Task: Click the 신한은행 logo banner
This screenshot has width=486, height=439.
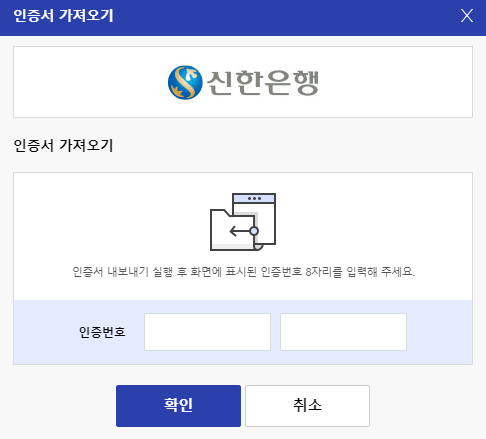Action: pyautogui.click(x=243, y=82)
